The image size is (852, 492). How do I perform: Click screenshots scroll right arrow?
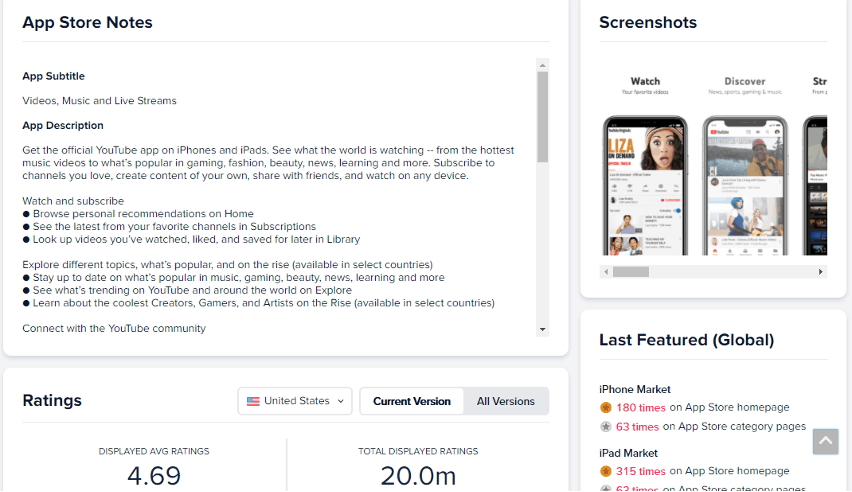click(x=820, y=272)
